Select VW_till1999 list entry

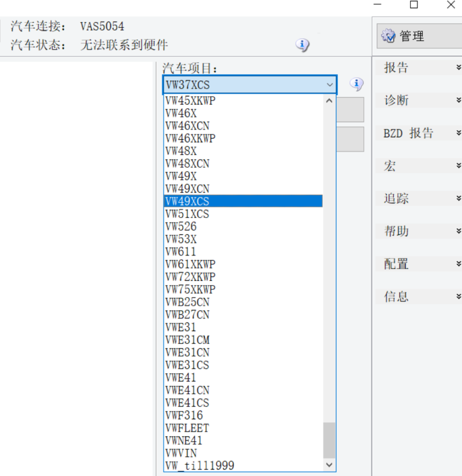point(200,465)
